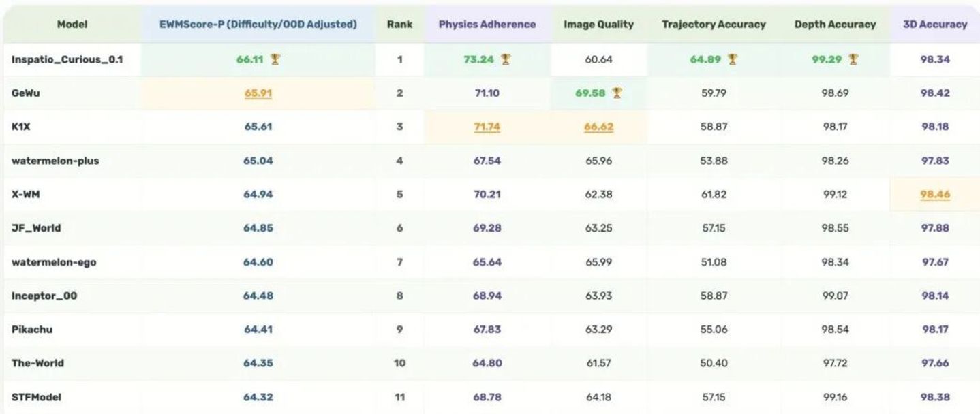
Task: Click the 98.38 3D accuracy for STFModel
Action: 935,397
